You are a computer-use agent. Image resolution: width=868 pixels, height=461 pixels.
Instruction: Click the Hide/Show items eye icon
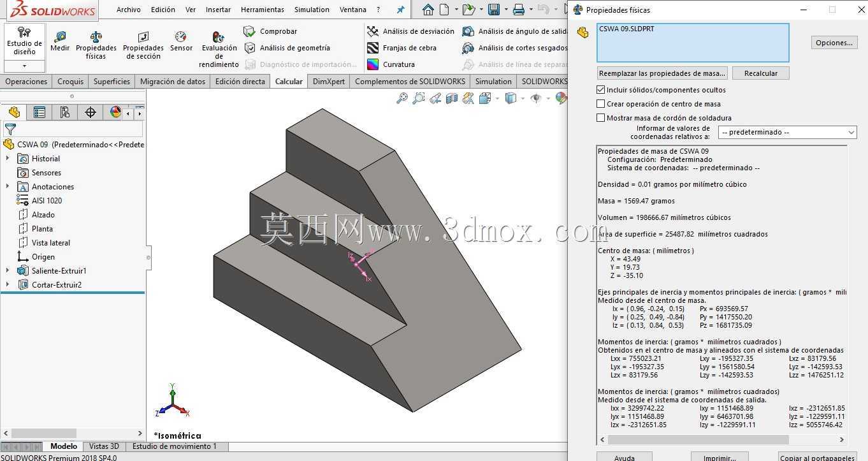536,98
